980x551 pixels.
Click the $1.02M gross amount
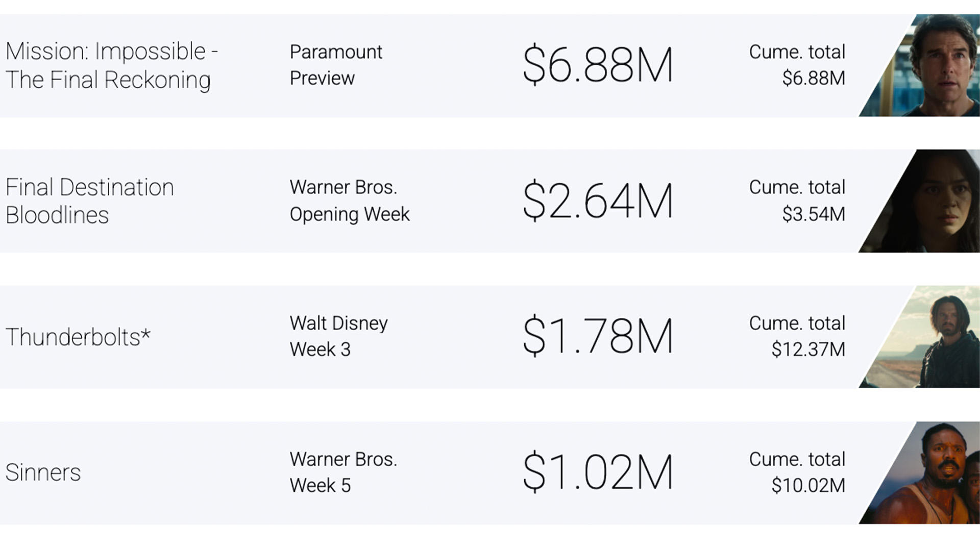click(598, 472)
